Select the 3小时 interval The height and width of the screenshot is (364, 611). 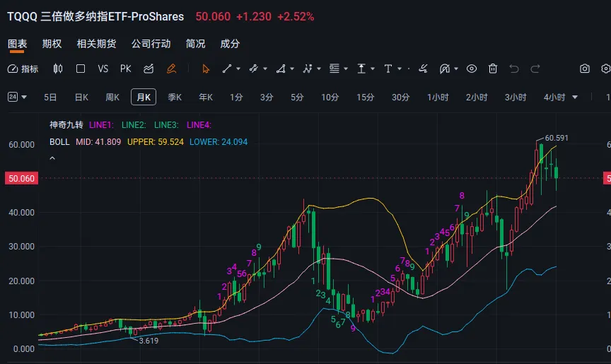coord(516,98)
